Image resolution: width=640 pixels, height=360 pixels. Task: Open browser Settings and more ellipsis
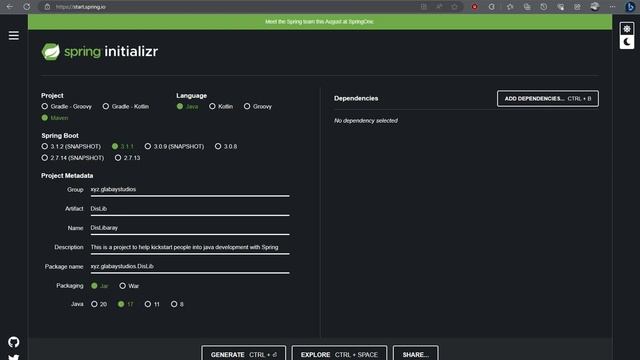612,7
